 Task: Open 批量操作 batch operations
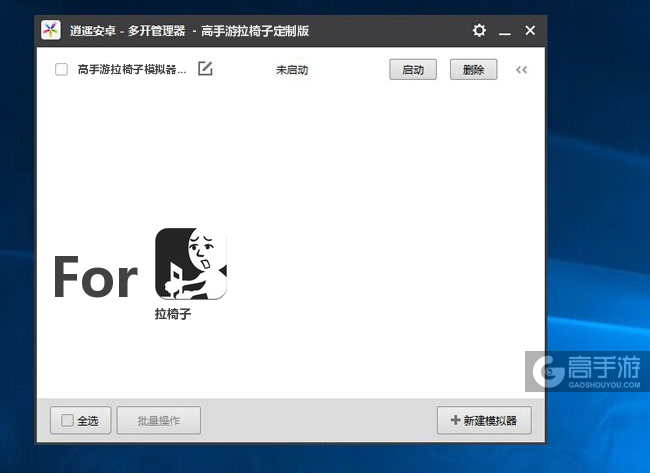(159, 420)
